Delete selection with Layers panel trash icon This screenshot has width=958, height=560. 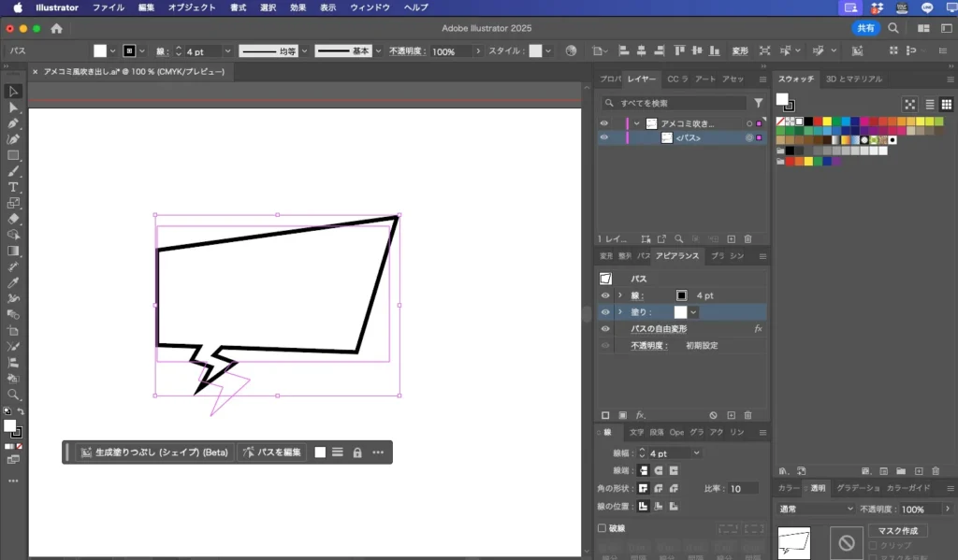pyautogui.click(x=748, y=239)
